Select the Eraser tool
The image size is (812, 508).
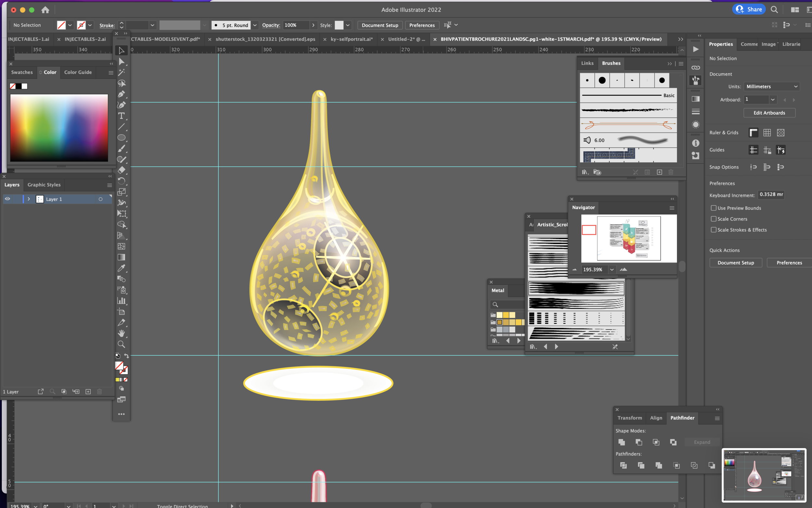(x=121, y=170)
